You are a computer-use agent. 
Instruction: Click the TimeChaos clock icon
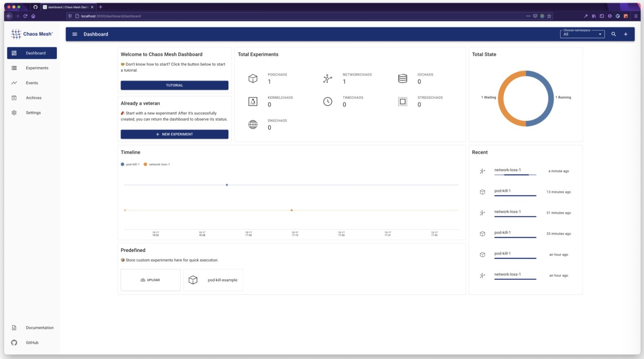[x=328, y=102]
